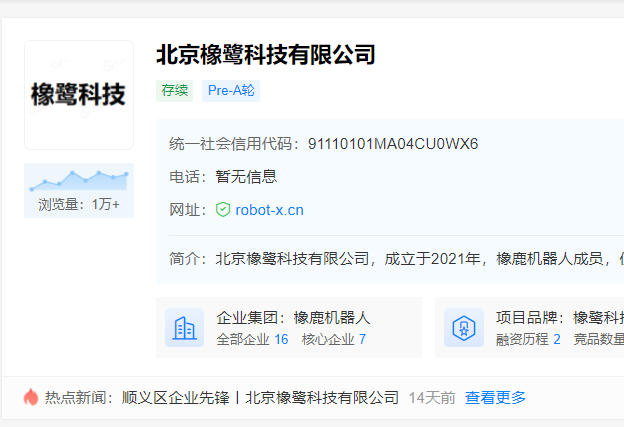Click the 项目品牌 badge icon
The image size is (624, 427).
pos(464,328)
